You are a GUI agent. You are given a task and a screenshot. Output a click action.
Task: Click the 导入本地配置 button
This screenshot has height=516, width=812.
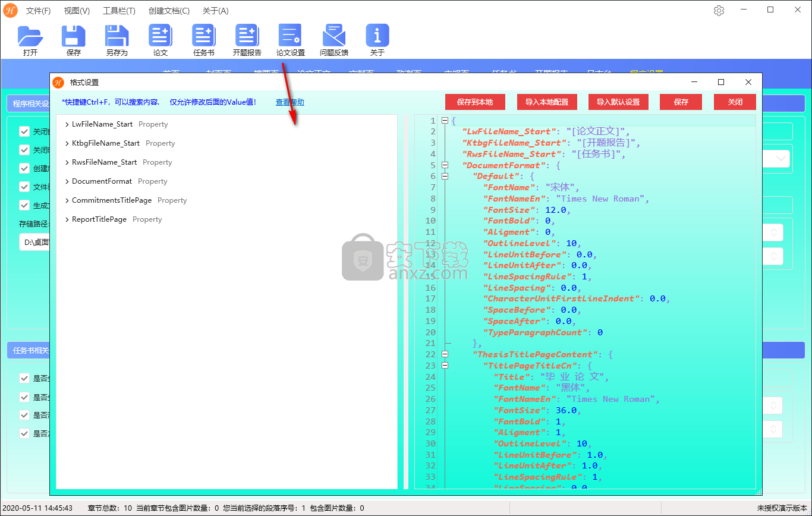point(547,102)
